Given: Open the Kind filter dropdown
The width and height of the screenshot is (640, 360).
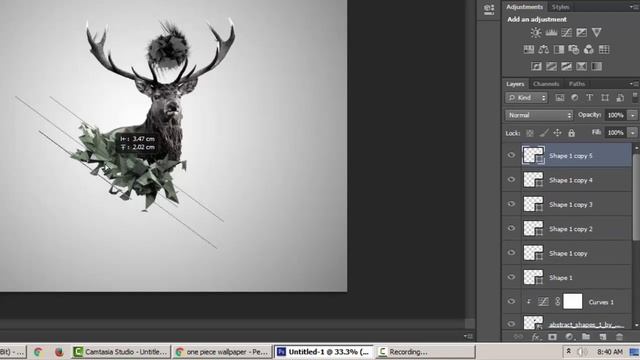Looking at the screenshot, I should click(527, 98).
